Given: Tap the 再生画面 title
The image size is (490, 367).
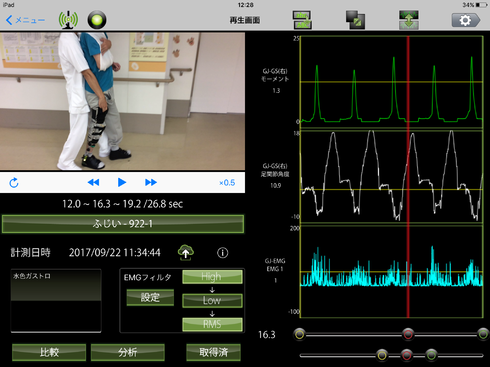Looking at the screenshot, I should click(245, 20).
